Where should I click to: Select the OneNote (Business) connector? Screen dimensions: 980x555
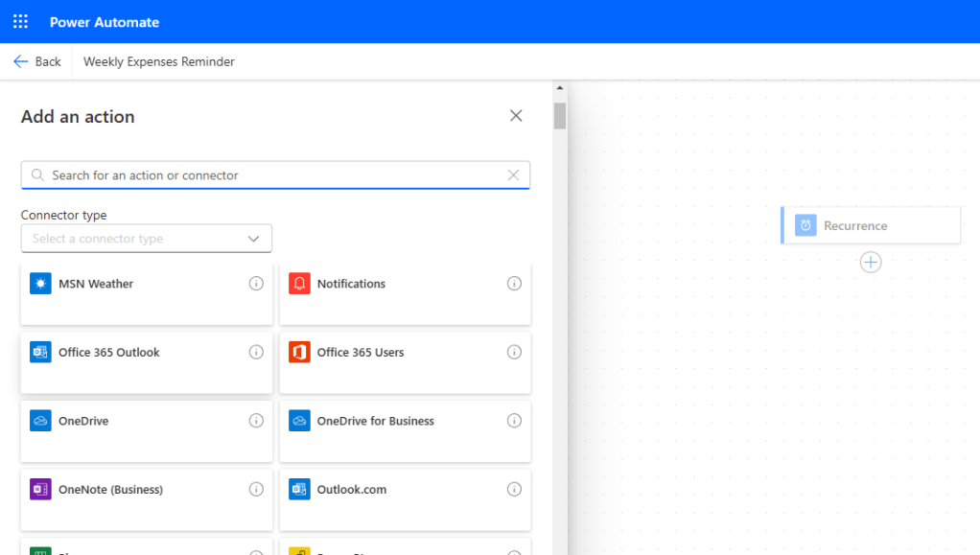[110, 490]
